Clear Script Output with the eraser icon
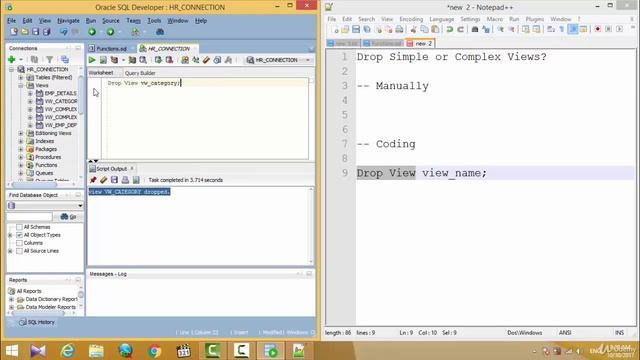The height and width of the screenshot is (360, 640). [x=104, y=180]
